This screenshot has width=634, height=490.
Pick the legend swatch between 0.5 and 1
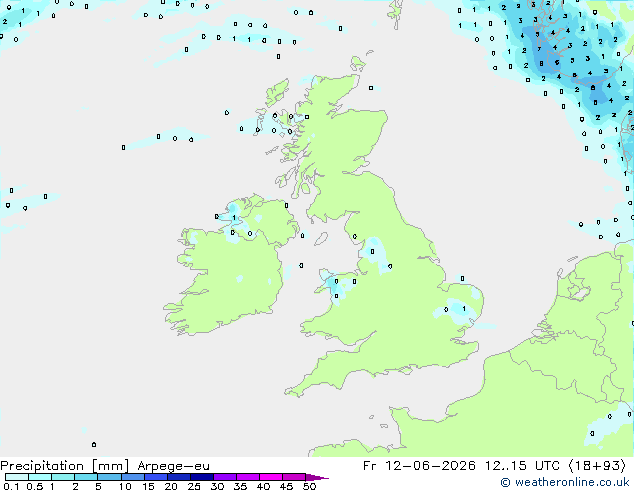40,477
